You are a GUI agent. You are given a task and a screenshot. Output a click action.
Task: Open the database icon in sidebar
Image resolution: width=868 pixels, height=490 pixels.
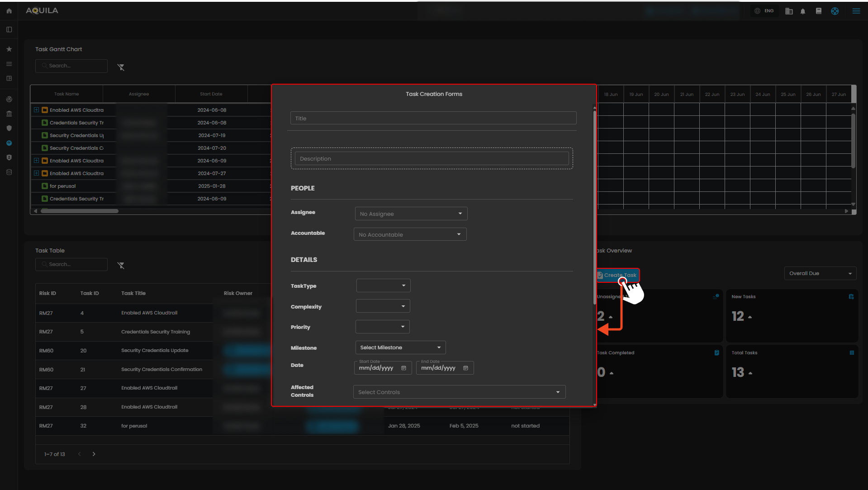click(x=9, y=172)
